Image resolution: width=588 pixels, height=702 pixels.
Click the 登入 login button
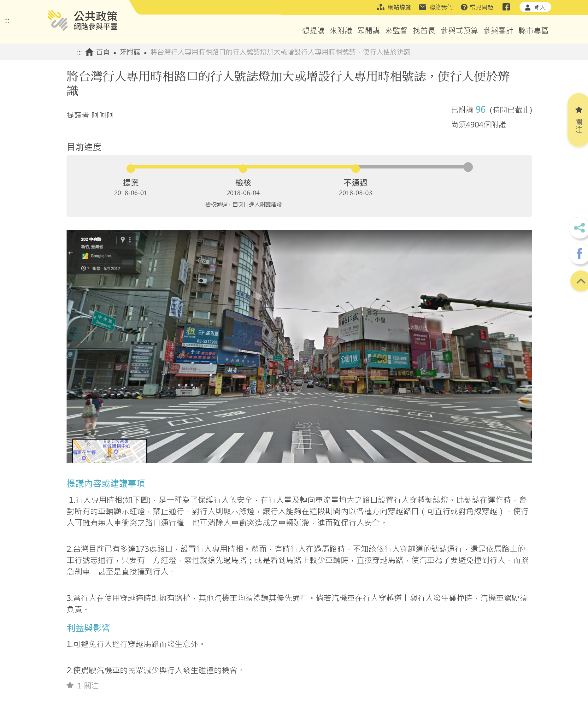[x=535, y=7]
